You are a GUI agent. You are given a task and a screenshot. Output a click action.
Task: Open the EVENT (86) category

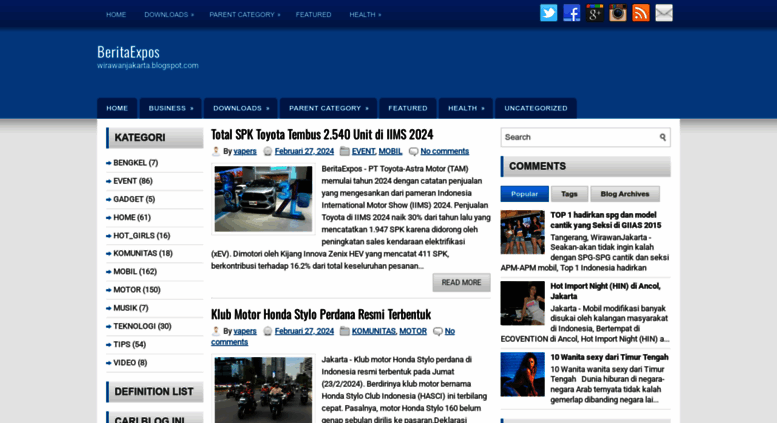coord(133,181)
